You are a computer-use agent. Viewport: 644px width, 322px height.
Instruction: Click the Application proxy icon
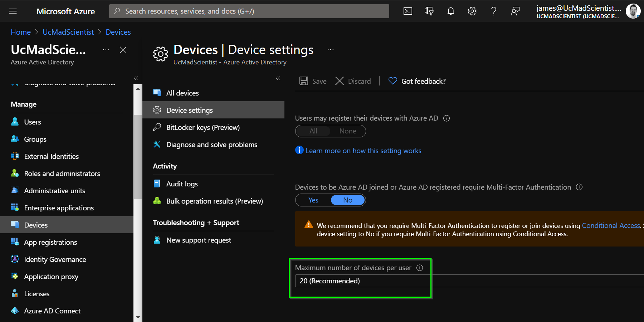(x=15, y=276)
